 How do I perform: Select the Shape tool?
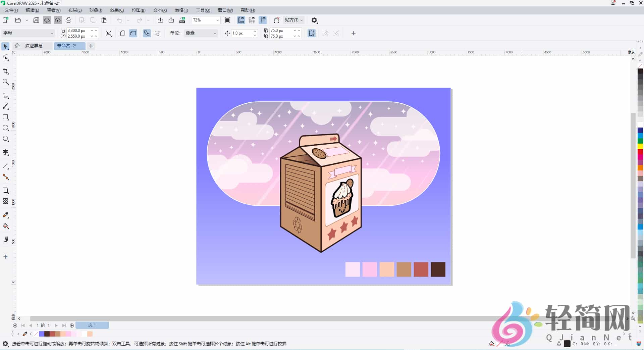coord(5,57)
